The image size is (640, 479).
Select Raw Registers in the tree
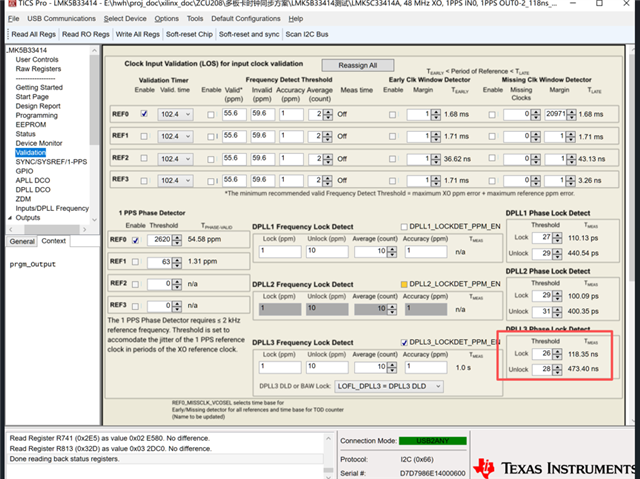point(38,69)
